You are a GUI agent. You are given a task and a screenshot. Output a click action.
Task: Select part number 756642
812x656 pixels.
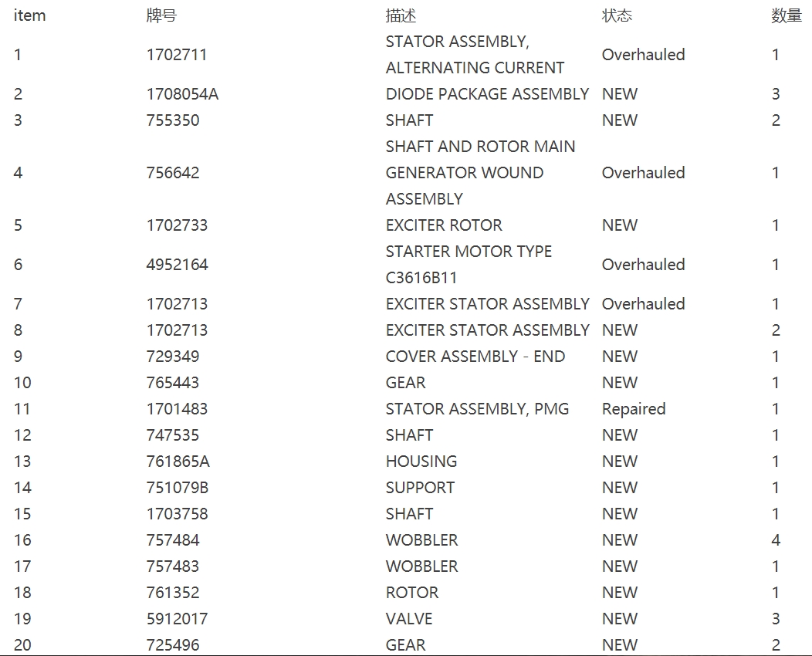[x=173, y=173]
